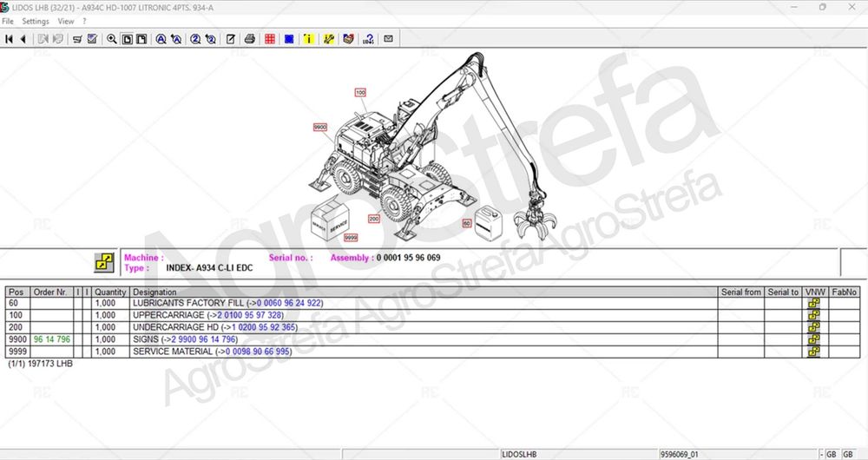Open VNW link icon for UNDERCARRIAGE HD row
The height and width of the screenshot is (460, 868).
point(814,327)
